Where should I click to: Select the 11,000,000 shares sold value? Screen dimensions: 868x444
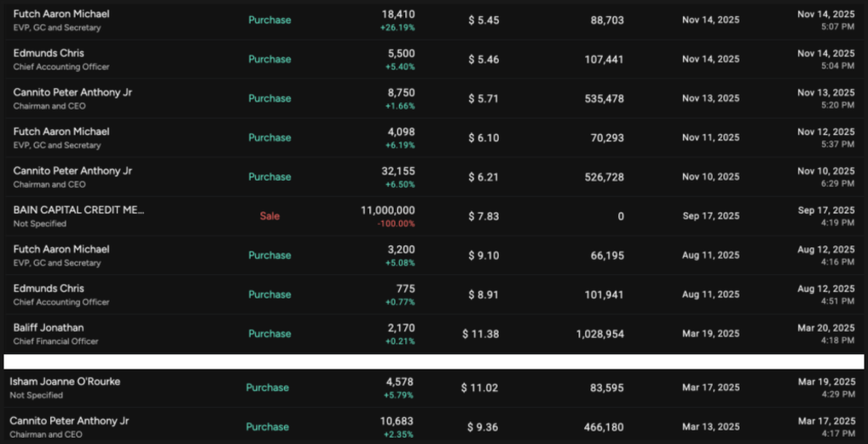click(387, 209)
